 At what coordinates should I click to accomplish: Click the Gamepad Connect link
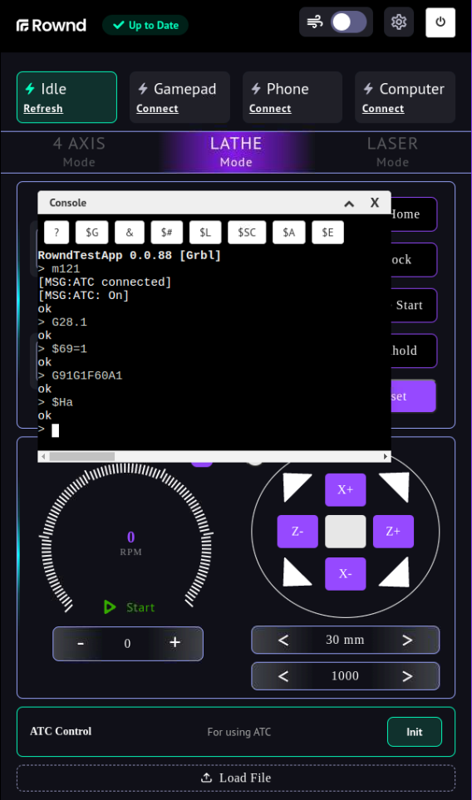point(157,109)
